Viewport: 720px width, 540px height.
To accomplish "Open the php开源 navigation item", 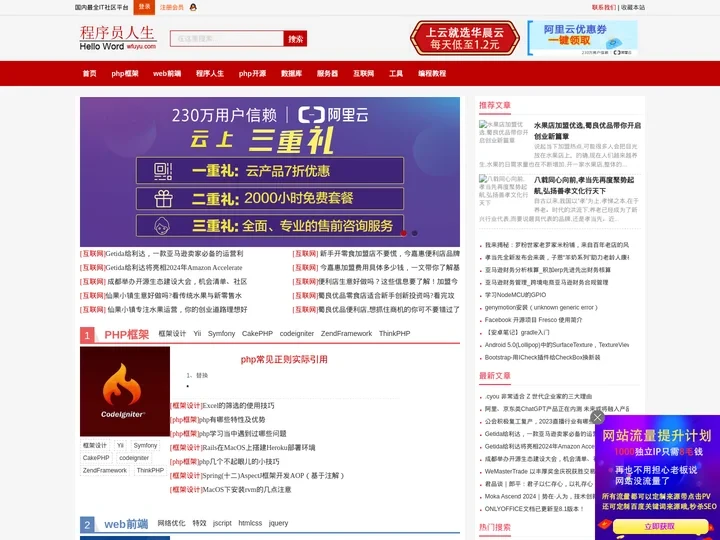I will pos(253,73).
